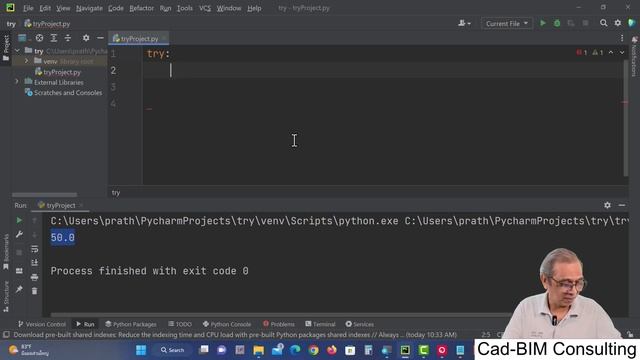Toggle the Structure tool window stripe
Viewport: 640px width, 360px height.
[6, 296]
